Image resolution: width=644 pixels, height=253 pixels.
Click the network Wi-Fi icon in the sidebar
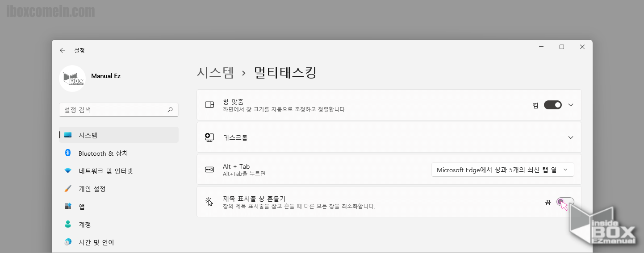[68, 171]
